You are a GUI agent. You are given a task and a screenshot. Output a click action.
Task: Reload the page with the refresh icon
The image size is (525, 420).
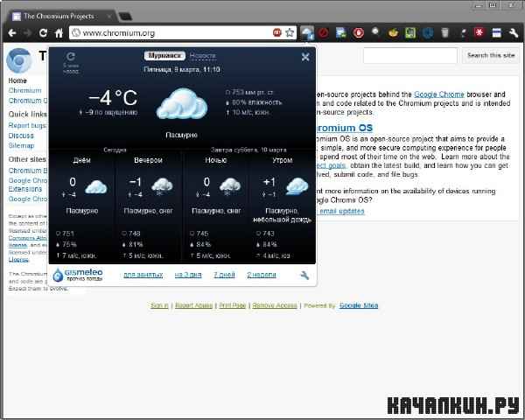pos(43,33)
